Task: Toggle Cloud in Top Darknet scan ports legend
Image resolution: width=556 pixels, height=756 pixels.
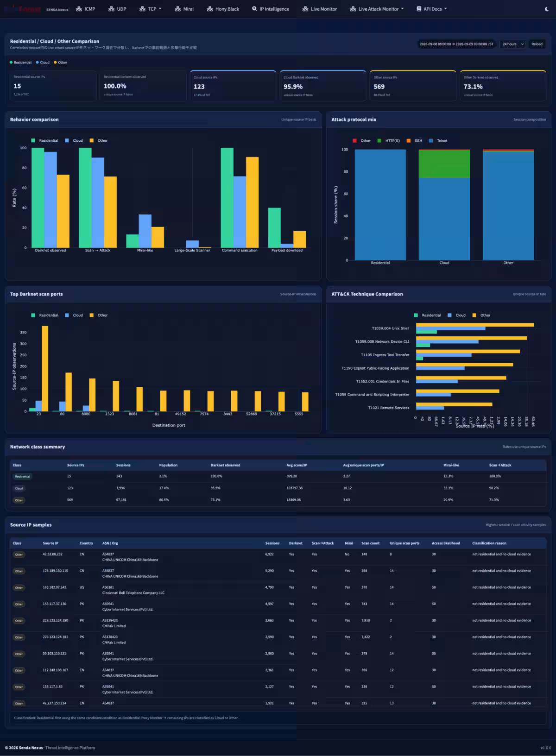Action: tap(74, 315)
